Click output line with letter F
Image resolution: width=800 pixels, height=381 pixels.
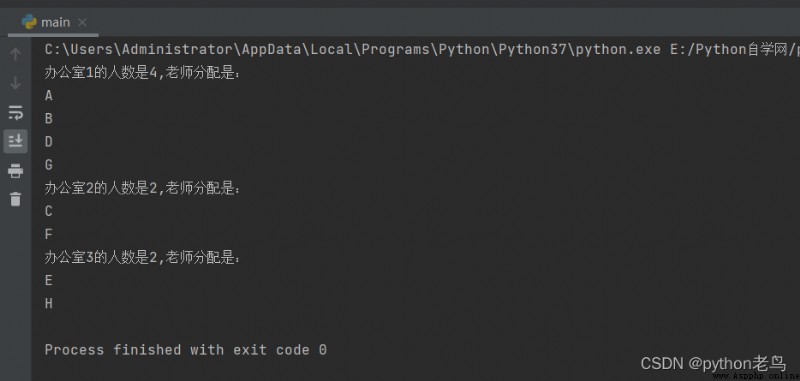click(49, 235)
